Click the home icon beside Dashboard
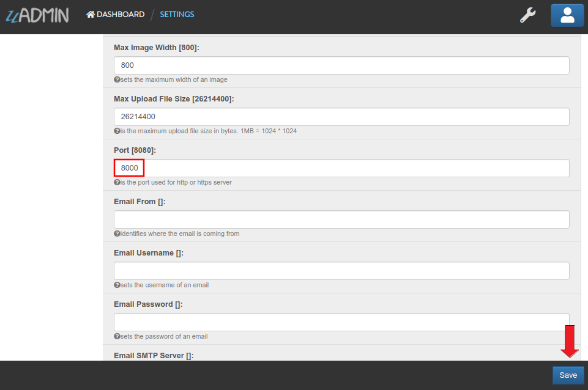This screenshot has width=588, height=390. coord(91,14)
